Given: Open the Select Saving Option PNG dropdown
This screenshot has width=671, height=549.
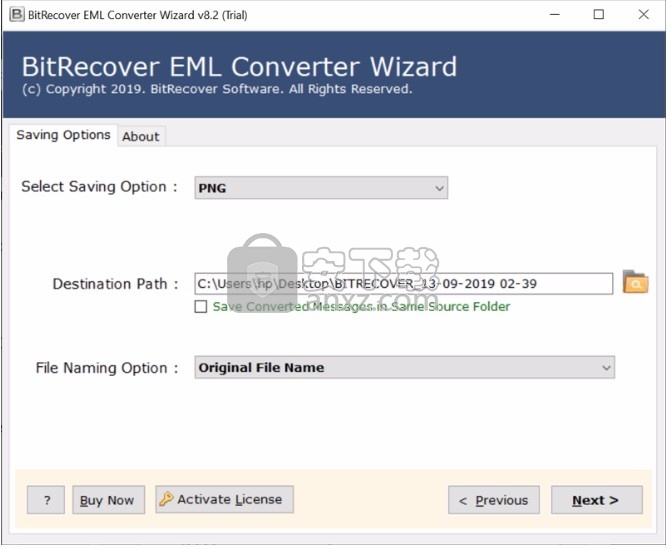Looking at the screenshot, I should tap(323, 189).
